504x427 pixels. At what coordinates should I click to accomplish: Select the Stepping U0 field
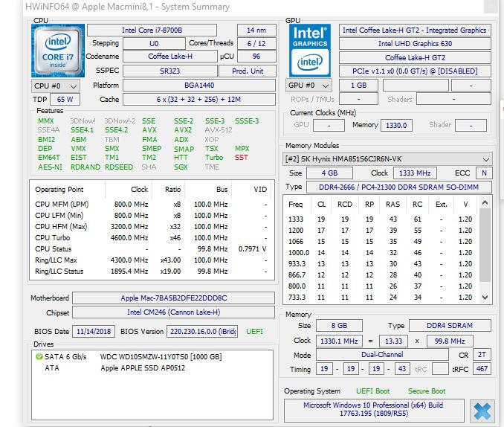154,43
